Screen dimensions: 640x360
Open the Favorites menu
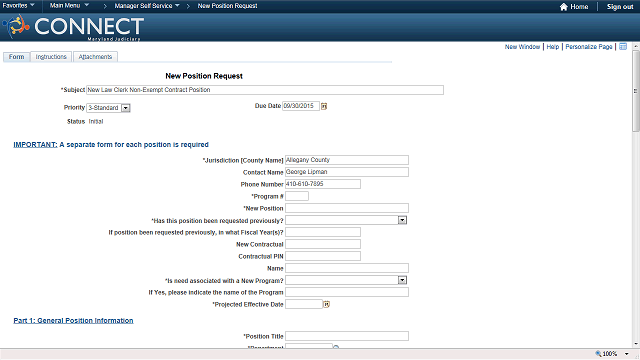[18, 6]
